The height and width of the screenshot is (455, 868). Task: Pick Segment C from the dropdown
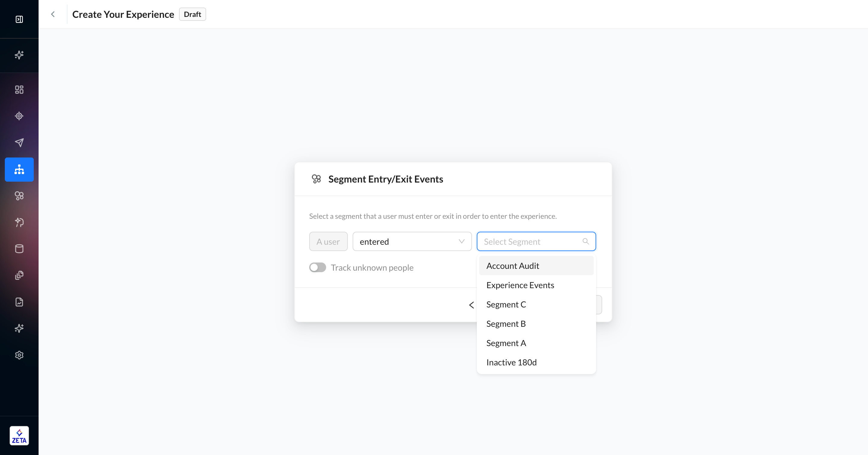(x=506, y=304)
